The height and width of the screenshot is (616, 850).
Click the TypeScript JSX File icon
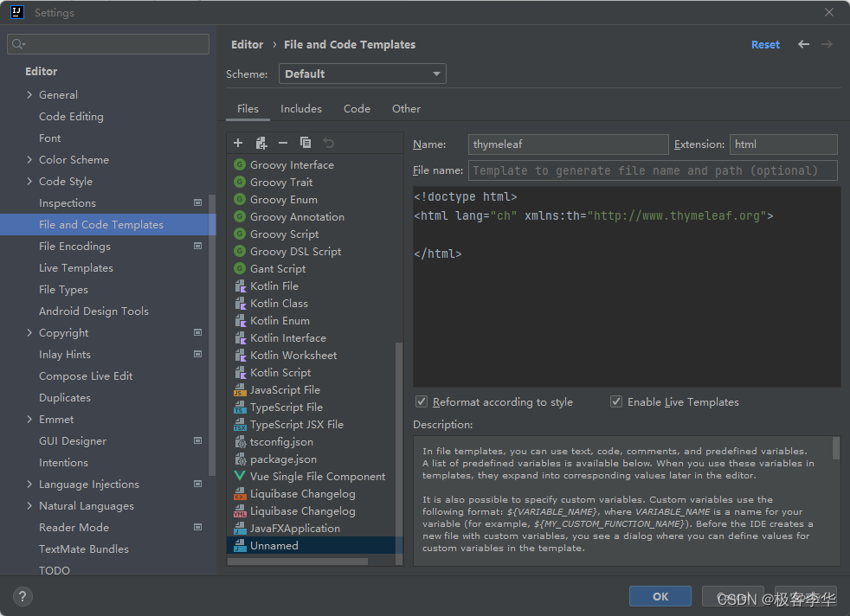click(240, 424)
